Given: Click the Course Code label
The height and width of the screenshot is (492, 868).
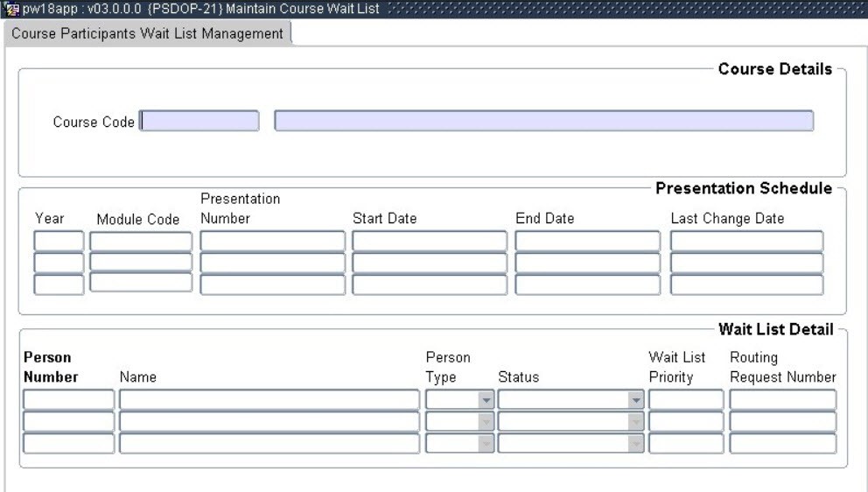Looking at the screenshot, I should [x=94, y=122].
